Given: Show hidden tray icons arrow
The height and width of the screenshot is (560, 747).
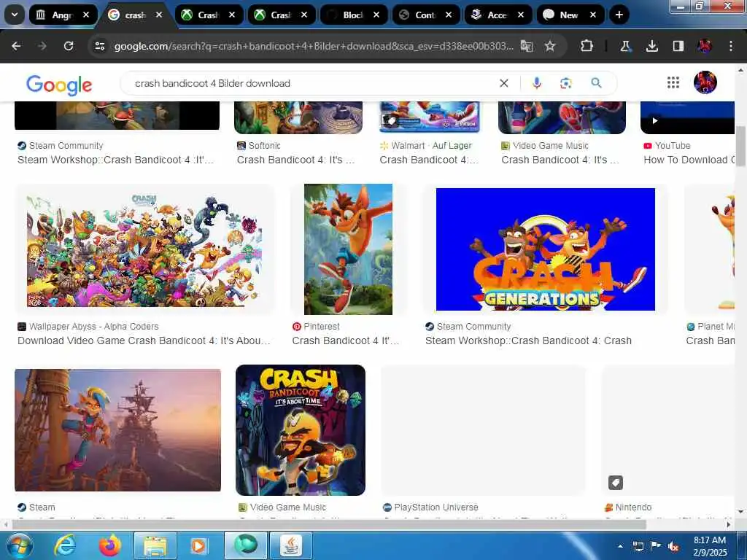Looking at the screenshot, I should pos(620,547).
